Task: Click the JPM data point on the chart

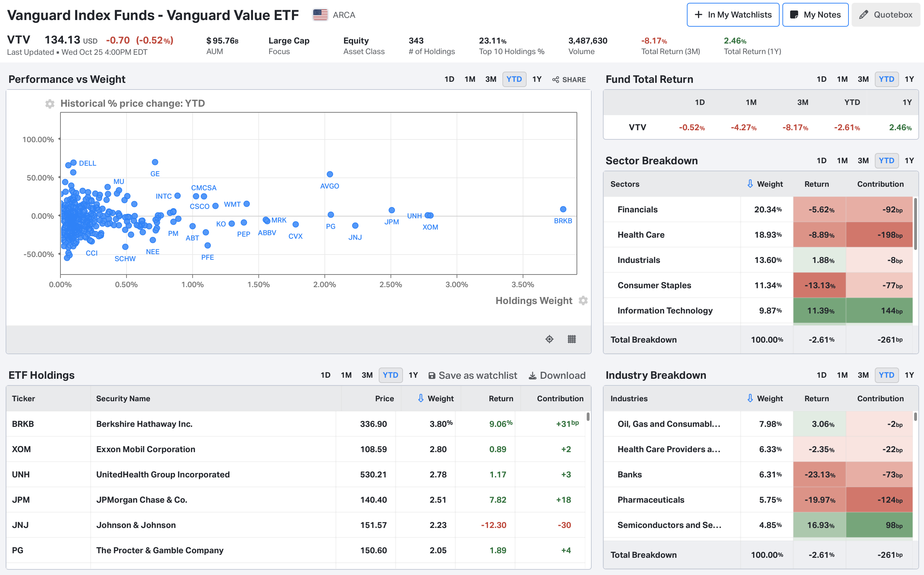Action: pos(392,210)
